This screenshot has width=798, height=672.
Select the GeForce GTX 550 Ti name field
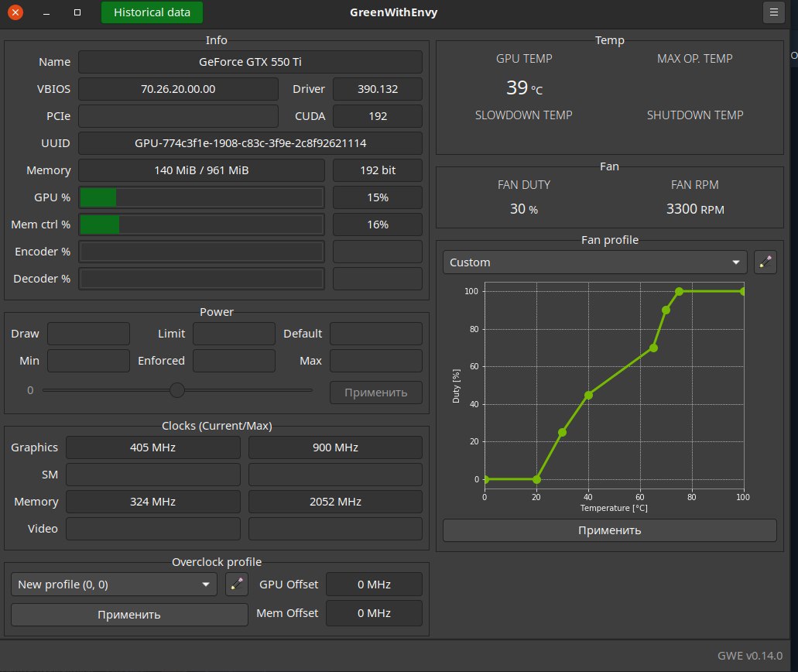(250, 62)
